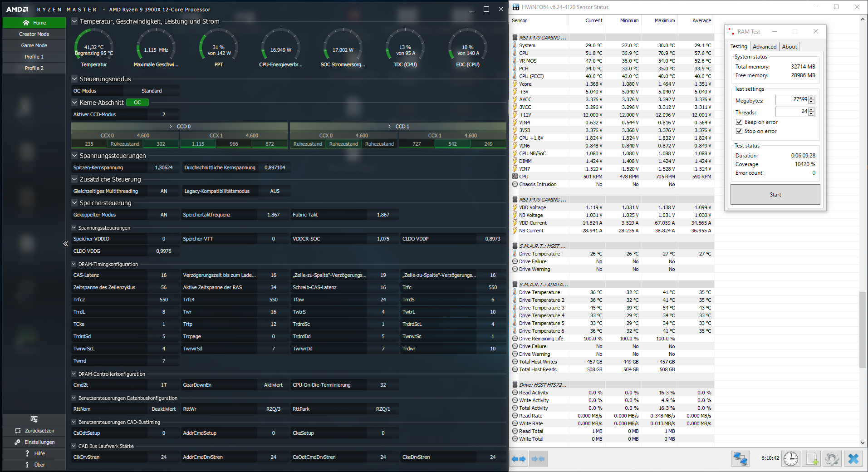Collapse the Temperatur, Geschwindigkeit, Leistung und Strom section

[x=74, y=21]
